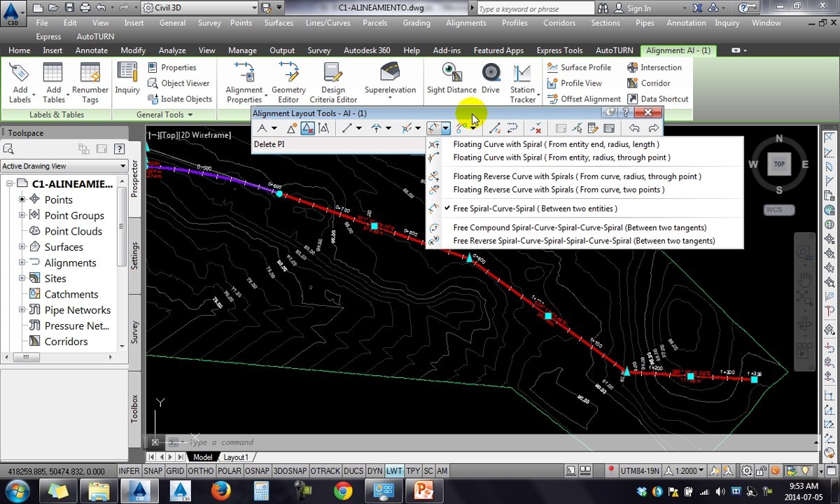Select Floating Curve with Spiral through point option

click(561, 157)
